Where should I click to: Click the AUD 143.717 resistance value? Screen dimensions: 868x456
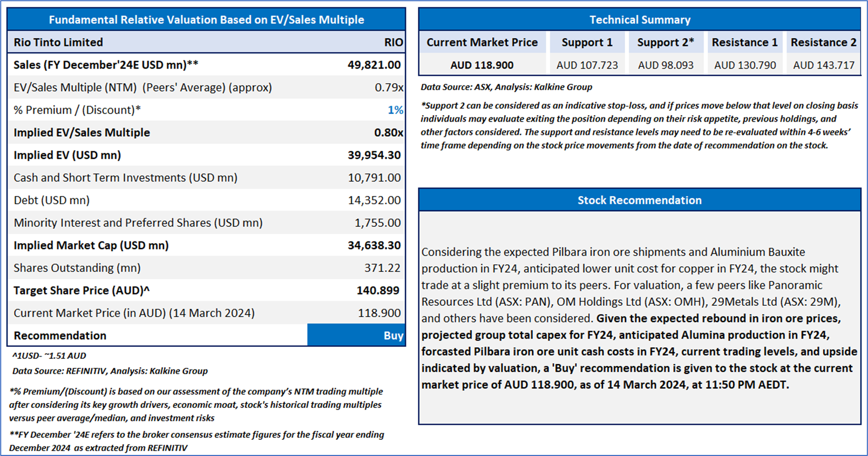[824, 65]
